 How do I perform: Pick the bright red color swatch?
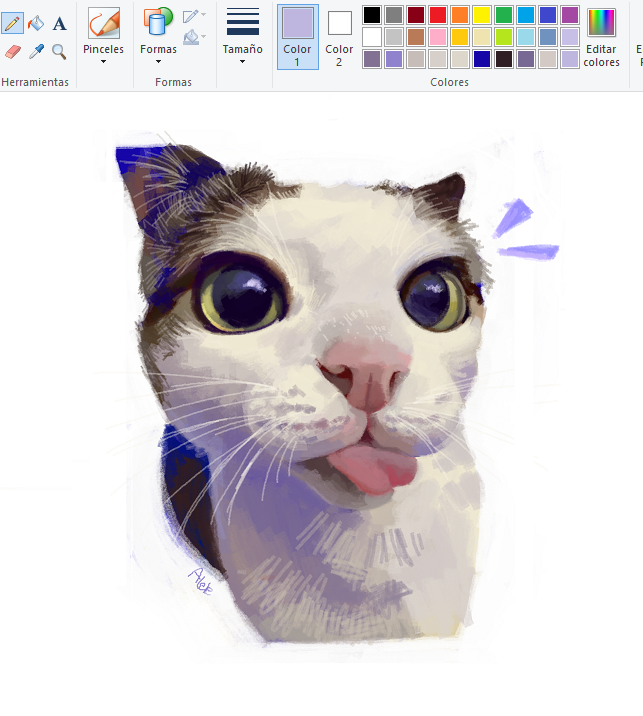coord(438,15)
